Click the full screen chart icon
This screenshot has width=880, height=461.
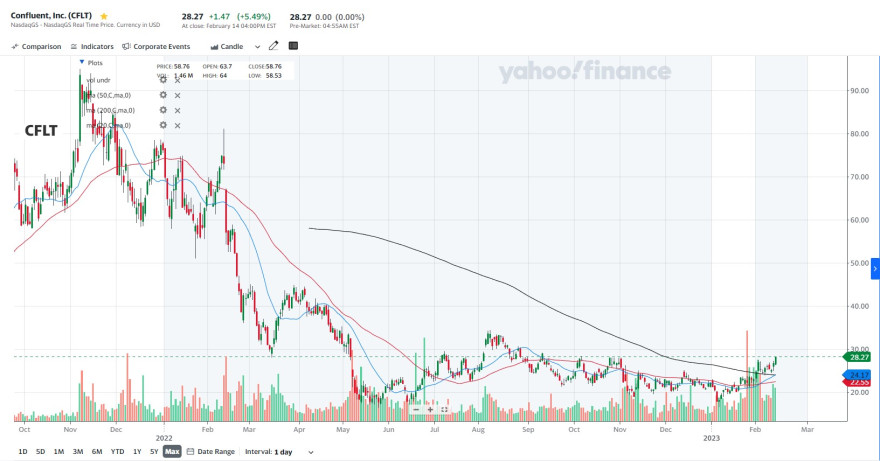[x=444, y=409]
